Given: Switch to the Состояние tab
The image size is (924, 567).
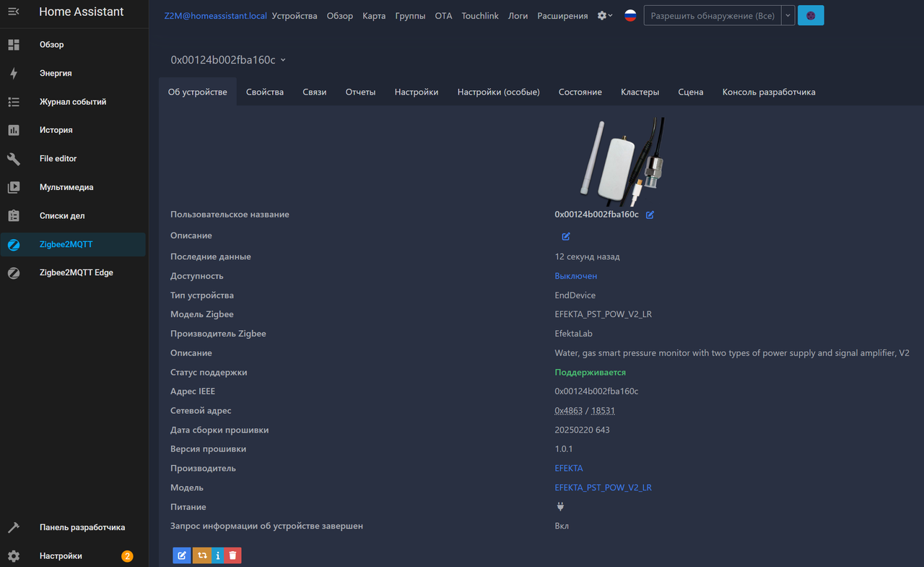Looking at the screenshot, I should click(x=580, y=92).
